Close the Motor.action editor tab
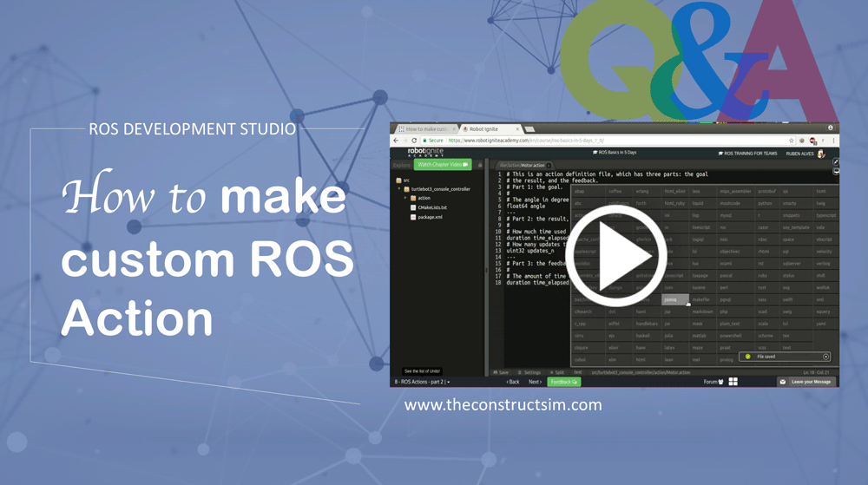The image size is (868, 485). pos(548,166)
